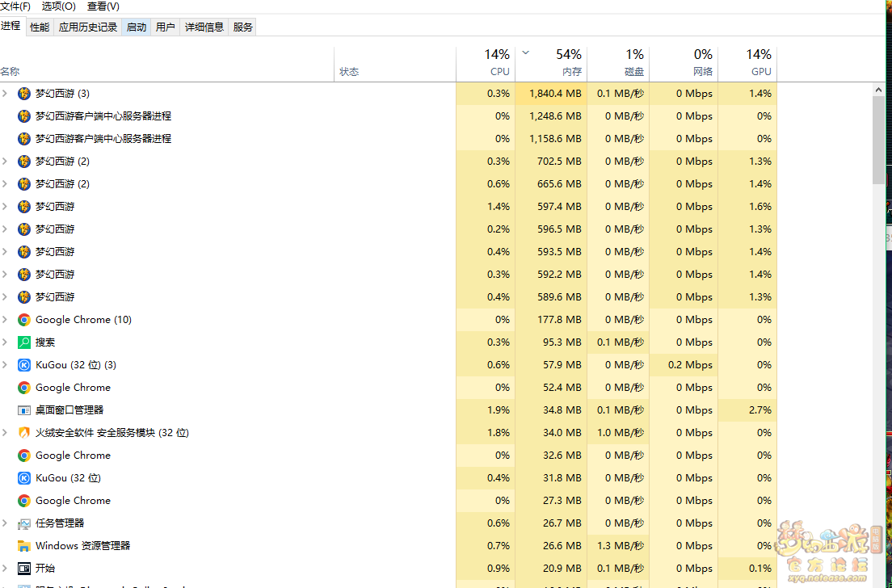The image size is (892, 588).
Task: Click the 开始 process icon
Action: point(24,569)
